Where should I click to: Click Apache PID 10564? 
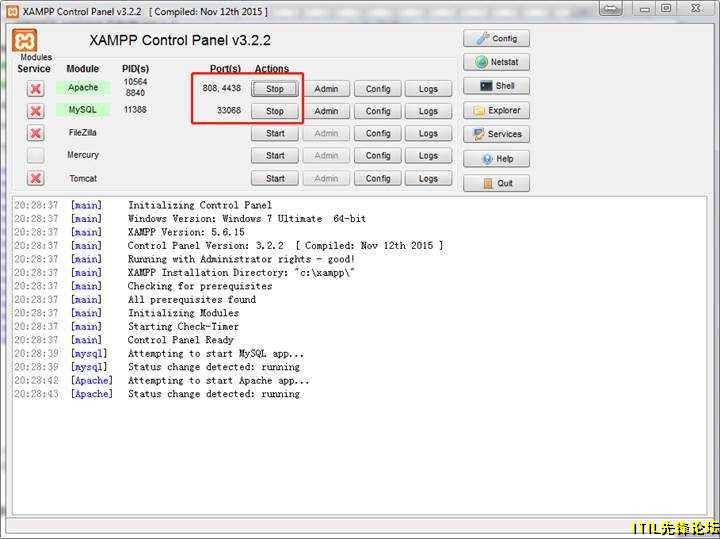click(x=135, y=82)
